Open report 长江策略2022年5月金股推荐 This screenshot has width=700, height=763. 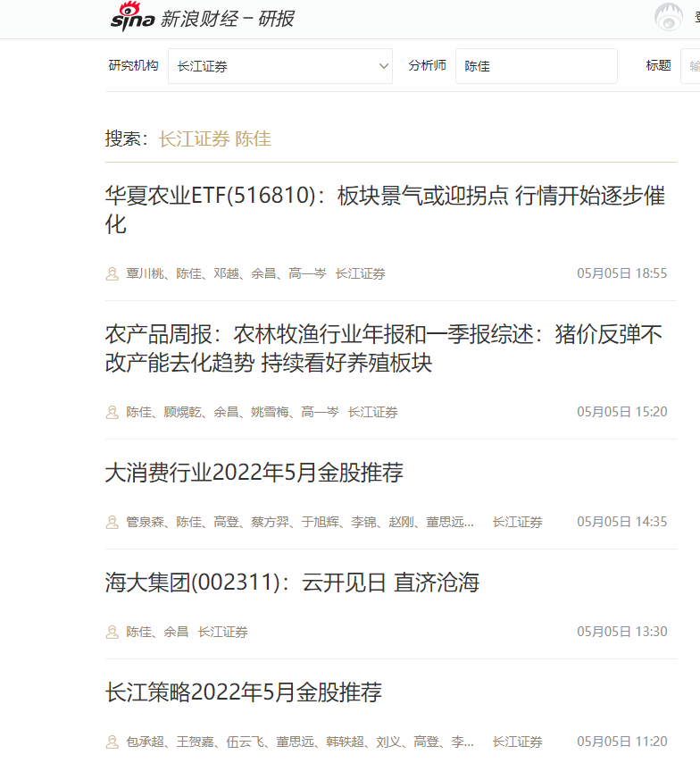[243, 692]
